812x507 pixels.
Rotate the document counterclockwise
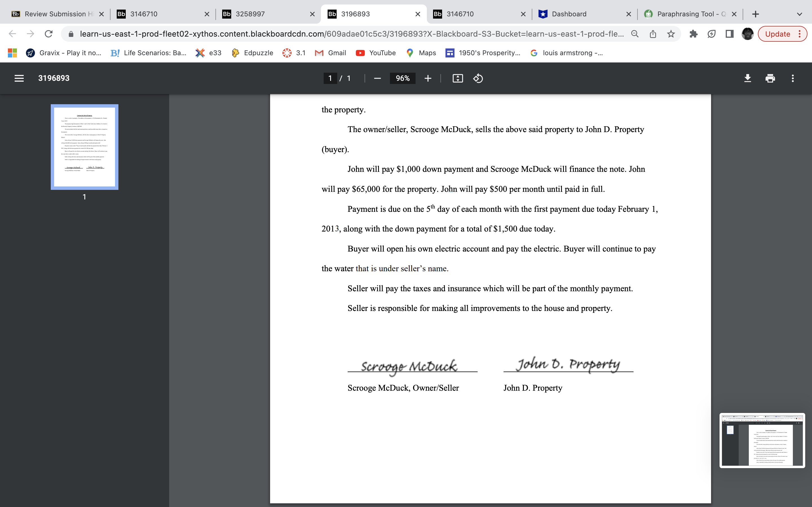(478, 78)
